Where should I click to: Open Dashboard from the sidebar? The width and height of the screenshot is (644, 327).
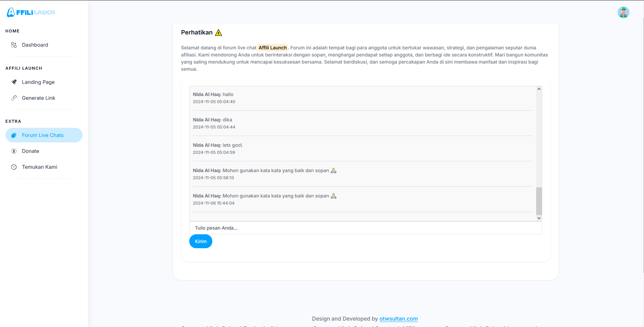pyautogui.click(x=35, y=45)
